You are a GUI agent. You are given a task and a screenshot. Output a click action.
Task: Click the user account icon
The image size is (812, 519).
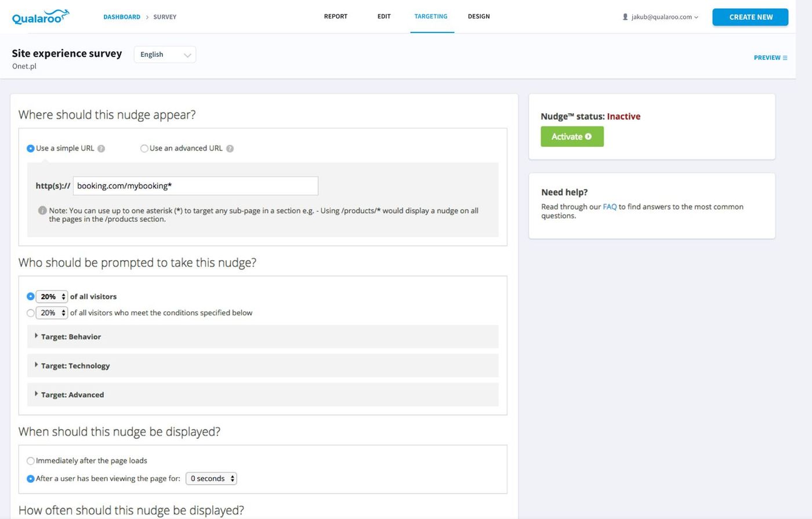[625, 17]
